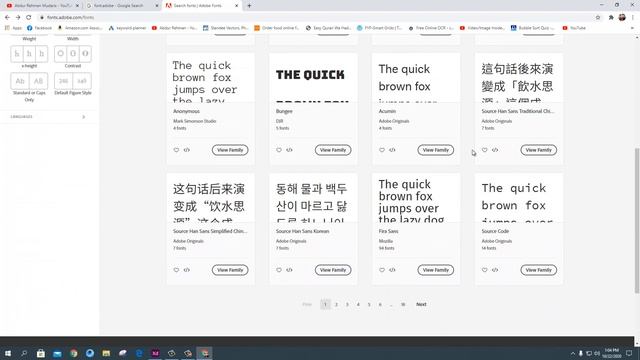Expand the Languages filter section

(48, 117)
